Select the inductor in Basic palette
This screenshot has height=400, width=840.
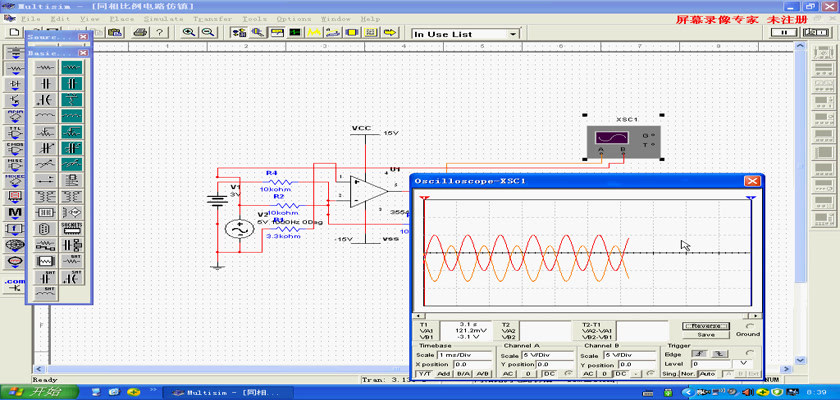click(x=45, y=116)
